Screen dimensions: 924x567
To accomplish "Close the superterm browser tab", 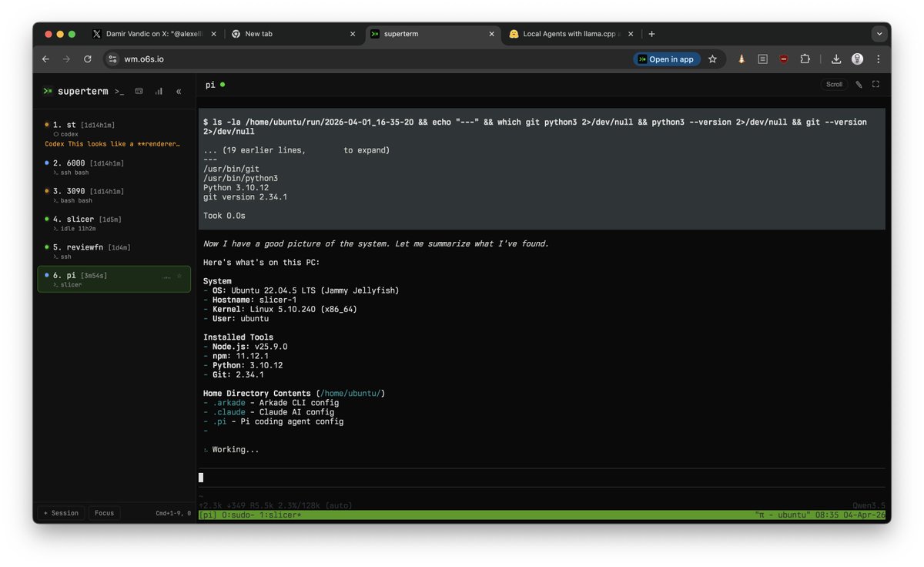I will tap(492, 34).
